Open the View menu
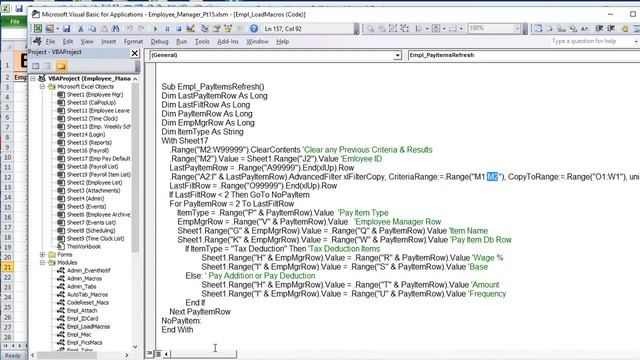 click(x=87, y=42)
